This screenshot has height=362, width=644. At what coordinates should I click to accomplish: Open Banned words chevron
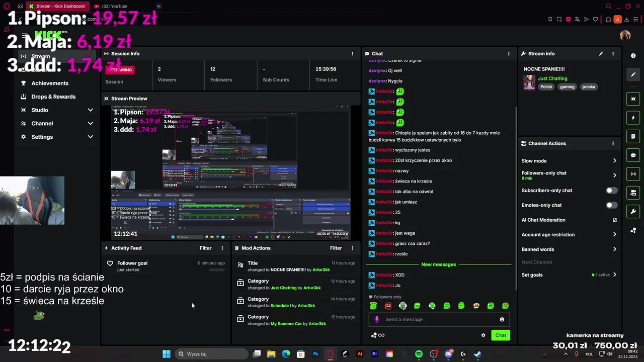click(614, 249)
